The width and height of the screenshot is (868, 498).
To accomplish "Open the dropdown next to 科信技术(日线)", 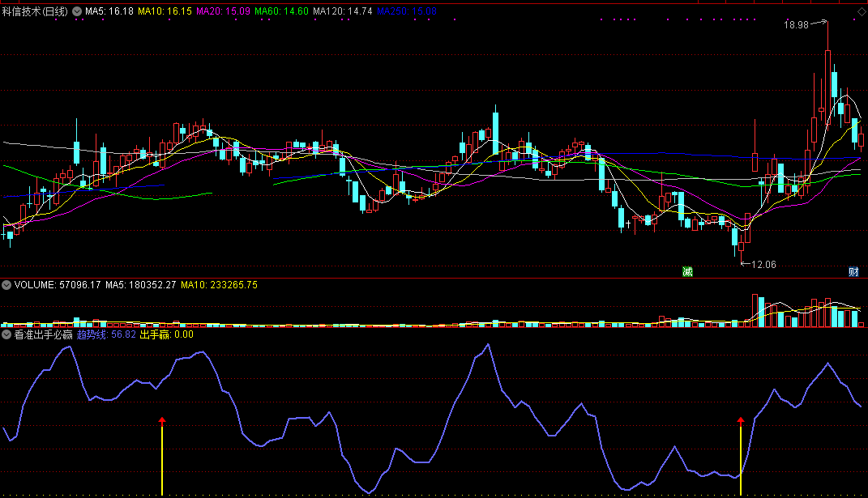I will [x=76, y=11].
